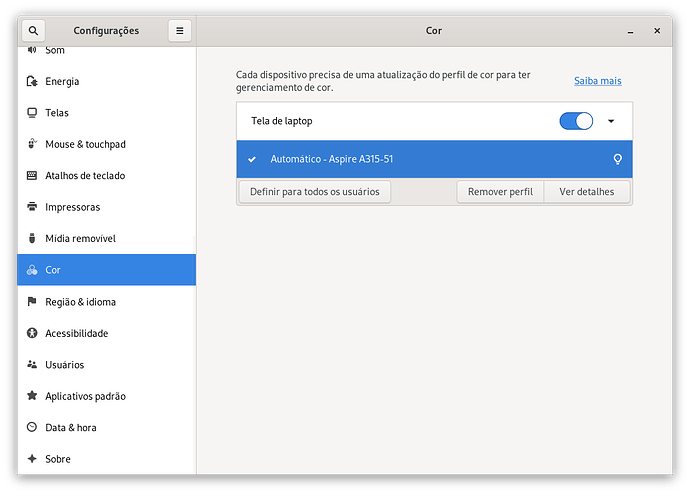Screen dimensions: 690x494
Task: Open the Energia settings panel
Action: pyautogui.click(x=106, y=81)
